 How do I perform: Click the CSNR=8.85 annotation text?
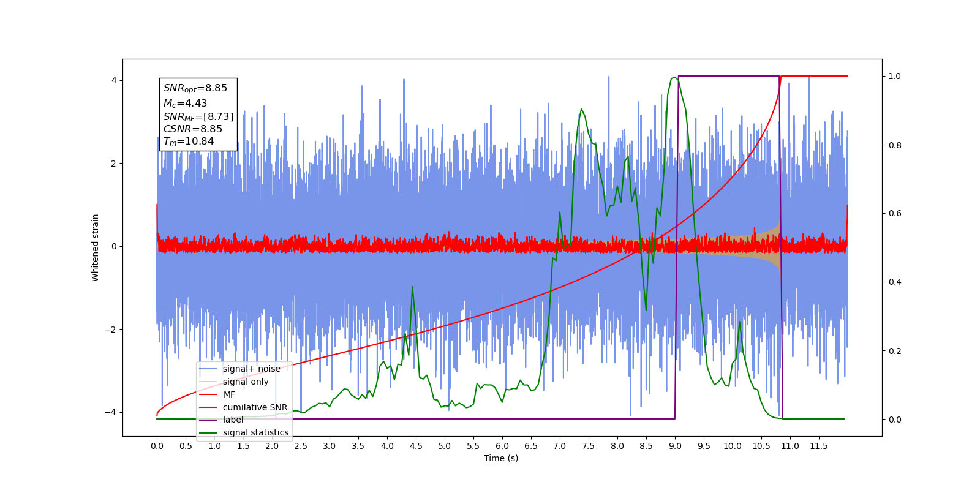[x=193, y=129]
